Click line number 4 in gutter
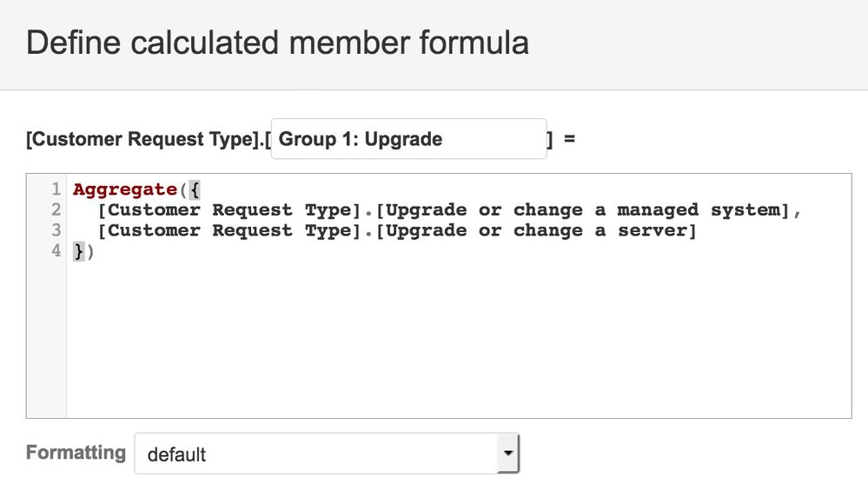This screenshot has width=868, height=484. (x=56, y=251)
